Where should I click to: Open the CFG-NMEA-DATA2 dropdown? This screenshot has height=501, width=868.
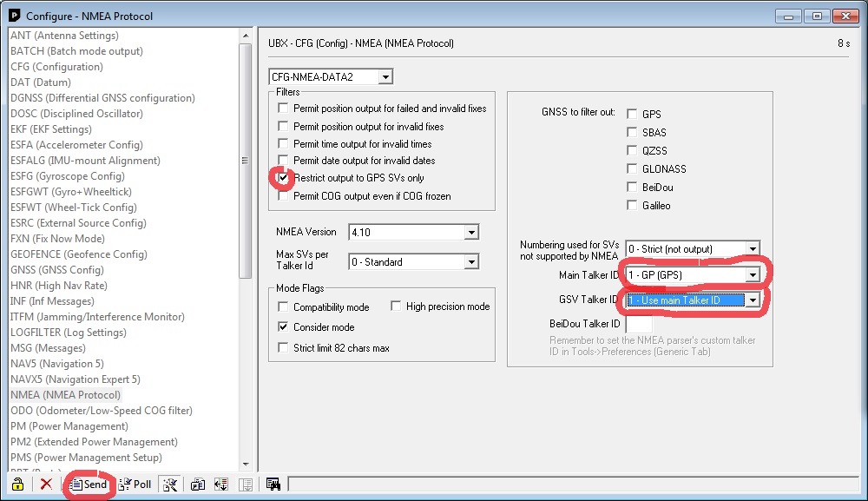point(385,77)
